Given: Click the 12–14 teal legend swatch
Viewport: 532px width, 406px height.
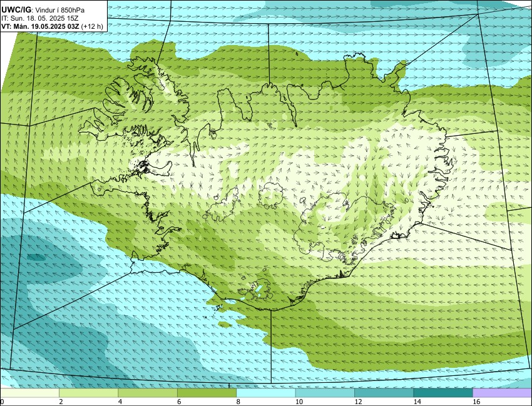Looking at the screenshot, I should coord(384,393).
